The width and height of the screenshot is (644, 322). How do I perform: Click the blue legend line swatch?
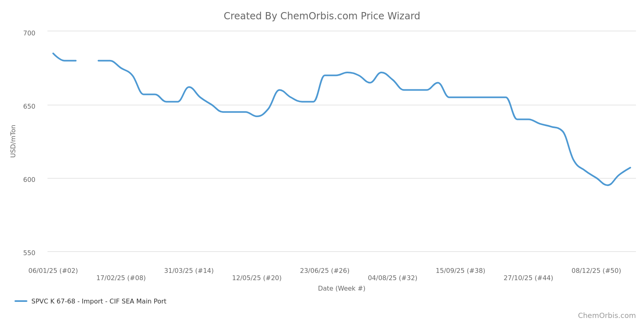[x=21, y=301]
